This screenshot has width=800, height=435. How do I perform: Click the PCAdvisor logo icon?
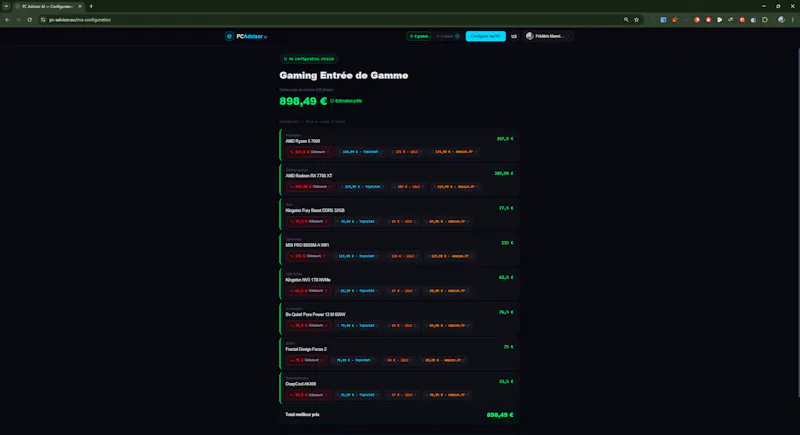(x=229, y=36)
